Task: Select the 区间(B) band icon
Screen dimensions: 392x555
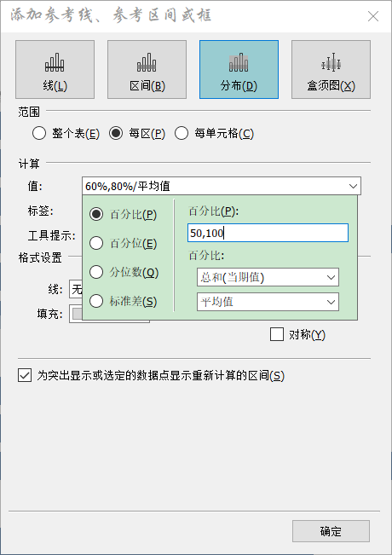Action: [147, 69]
